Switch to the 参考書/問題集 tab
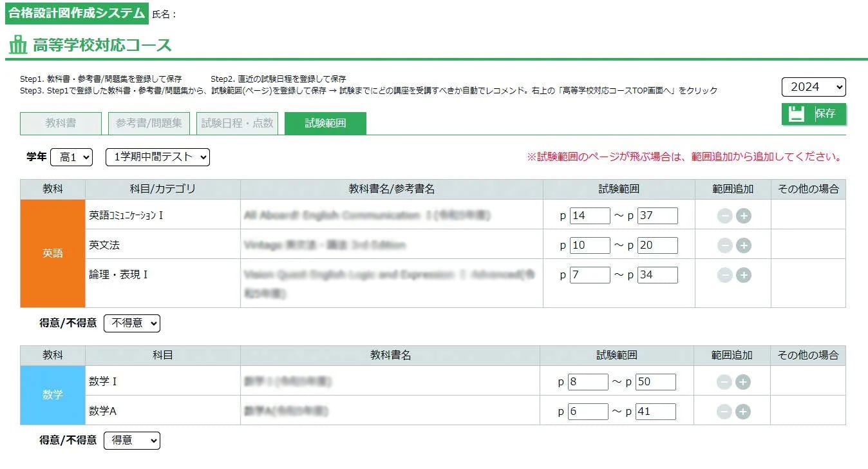The height and width of the screenshot is (469, 868). coord(149,123)
